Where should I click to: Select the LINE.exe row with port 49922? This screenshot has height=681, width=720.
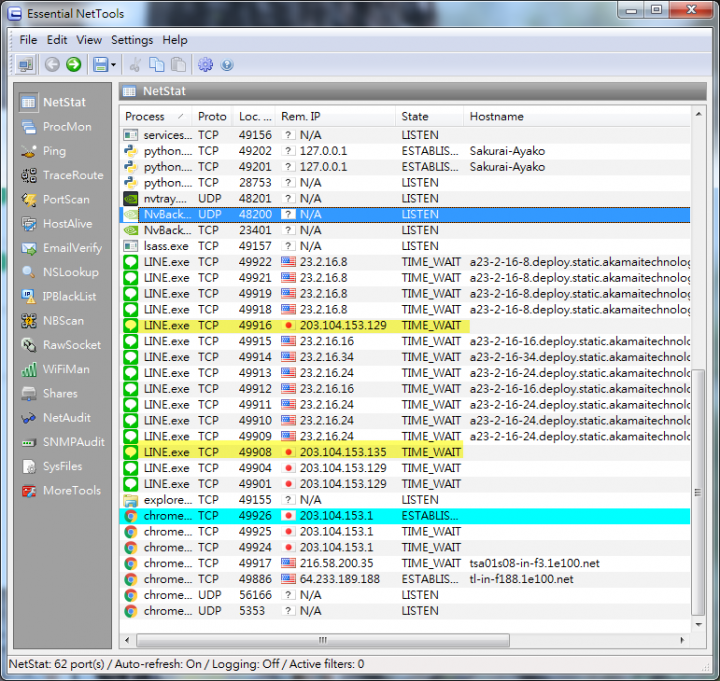405,262
